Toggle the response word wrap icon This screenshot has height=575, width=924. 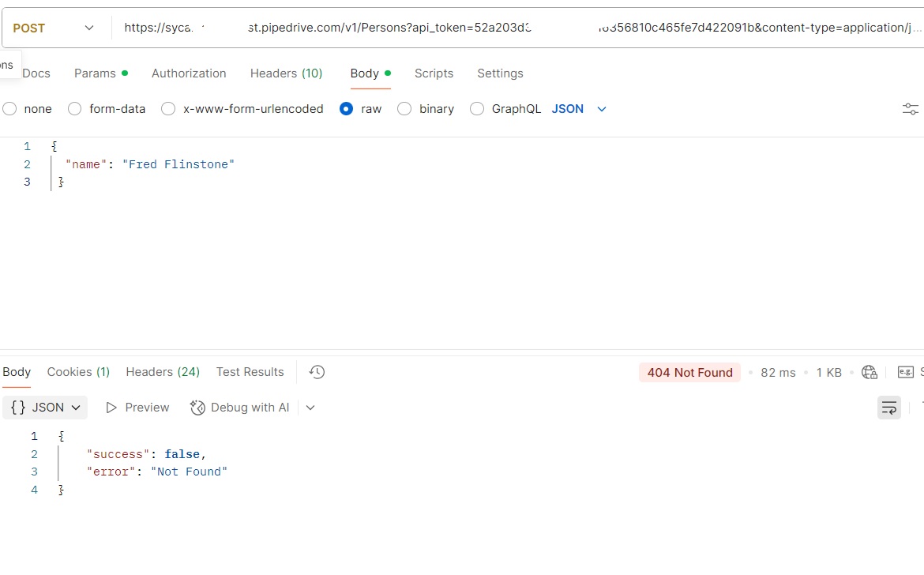click(889, 408)
